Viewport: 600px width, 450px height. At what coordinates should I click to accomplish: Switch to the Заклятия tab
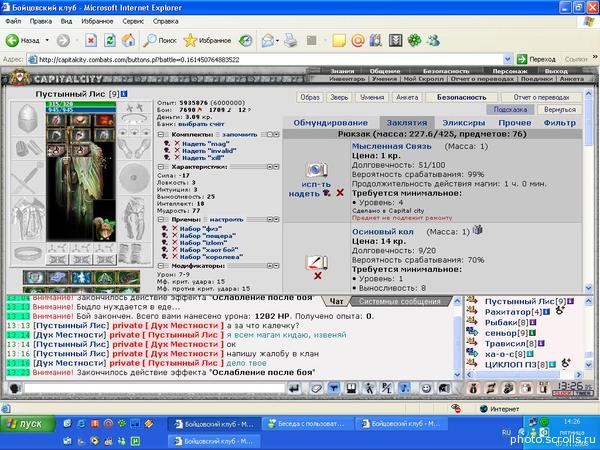click(407, 123)
